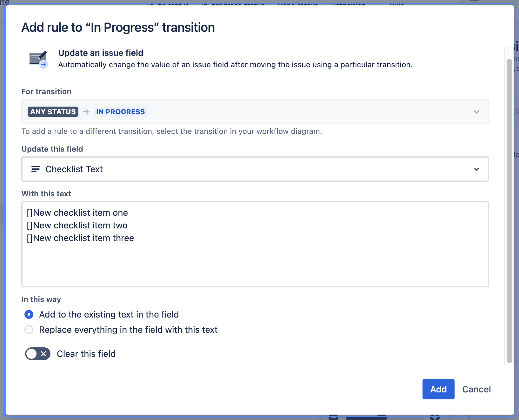Click the Add rule to In Progress title

pos(118,28)
